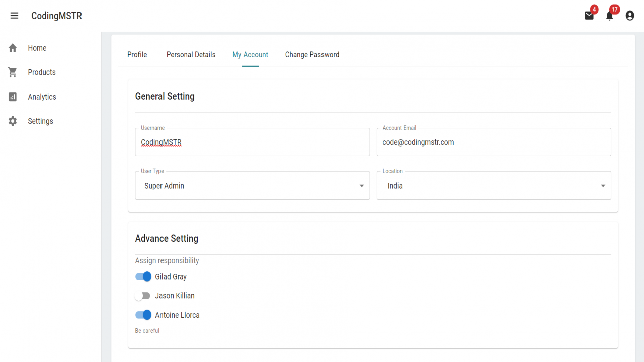Click the Settings gear icon
The height and width of the screenshot is (362, 644).
pos(13,121)
